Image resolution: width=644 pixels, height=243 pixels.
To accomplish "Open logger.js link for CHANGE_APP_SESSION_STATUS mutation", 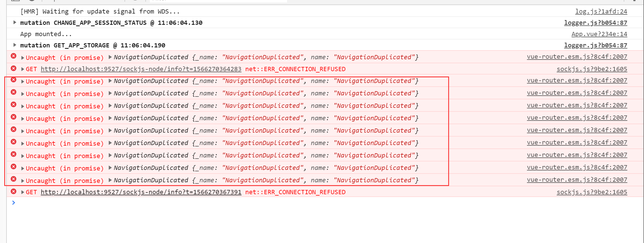I will tap(596, 23).
